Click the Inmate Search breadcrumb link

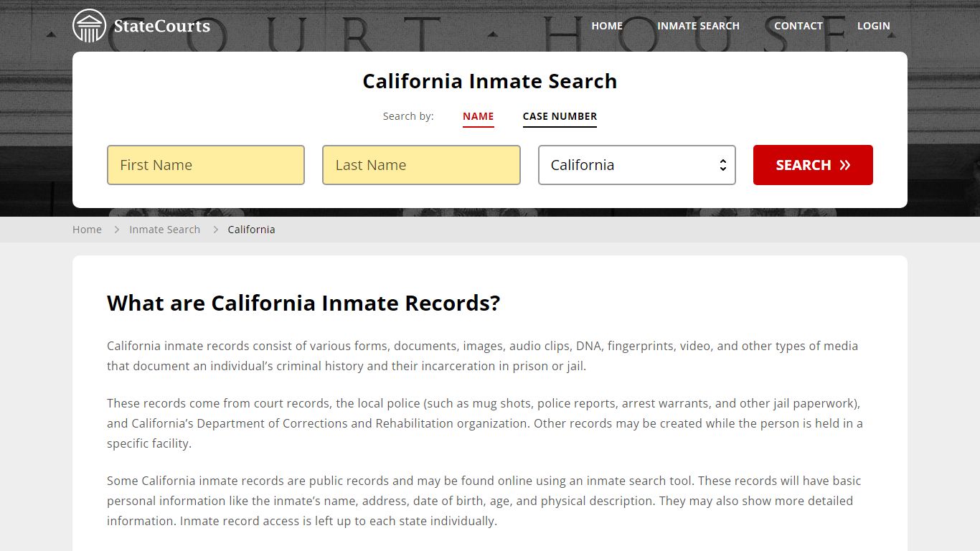pos(164,230)
